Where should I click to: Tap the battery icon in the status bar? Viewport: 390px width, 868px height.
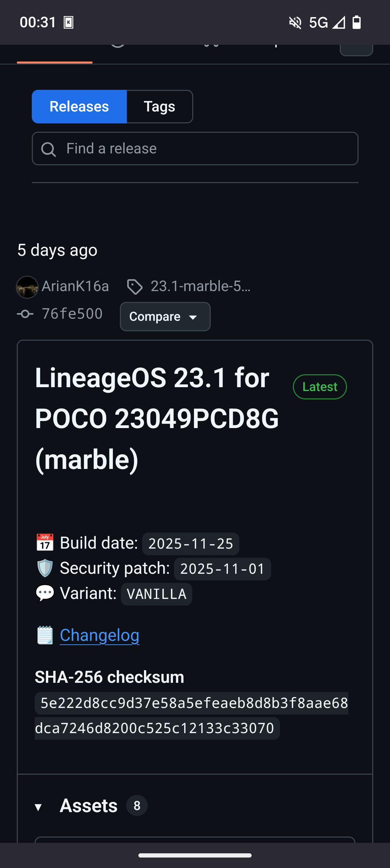tap(356, 22)
